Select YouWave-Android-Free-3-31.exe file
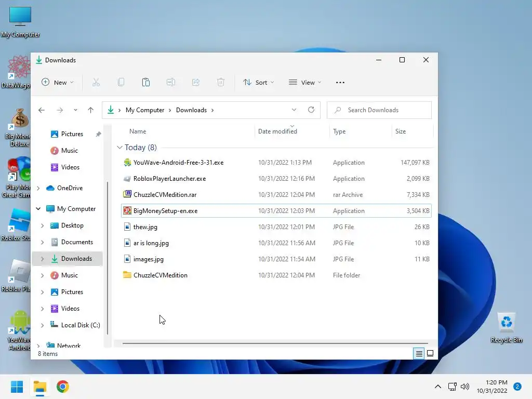 276,163
